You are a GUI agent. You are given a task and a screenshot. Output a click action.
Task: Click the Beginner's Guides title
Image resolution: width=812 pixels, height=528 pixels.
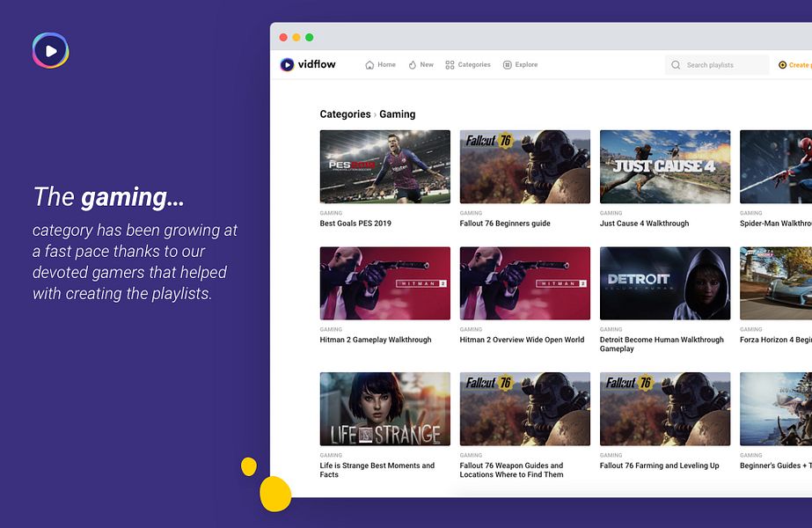(776, 466)
